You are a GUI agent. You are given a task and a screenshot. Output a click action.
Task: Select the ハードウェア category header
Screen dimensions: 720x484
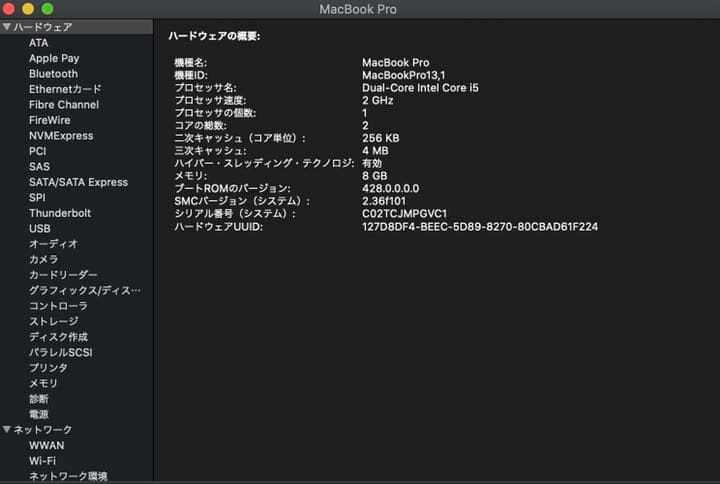76,27
